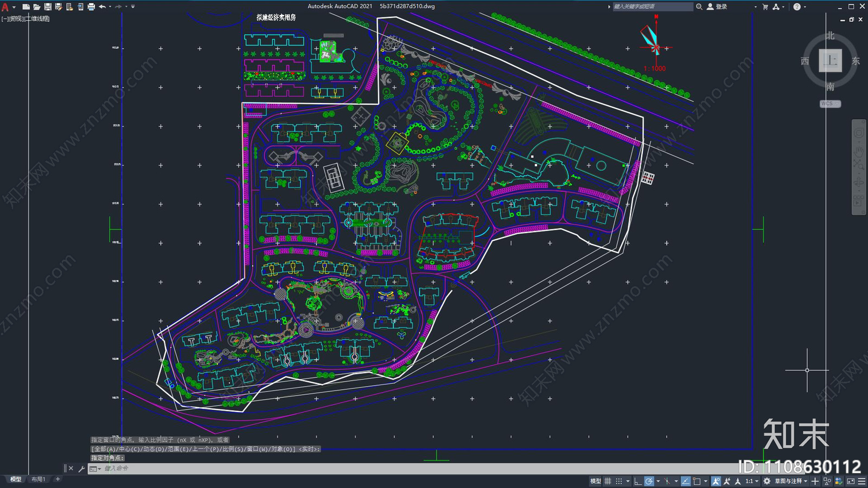Viewport: 868px width, 488px height.
Task: Click the 登录 sign-in button
Action: tap(717, 7)
